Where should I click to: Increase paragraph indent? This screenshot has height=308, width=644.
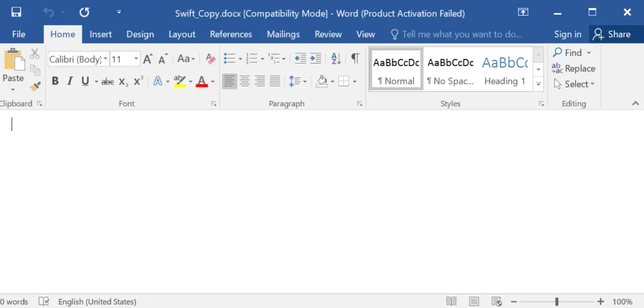(316, 59)
